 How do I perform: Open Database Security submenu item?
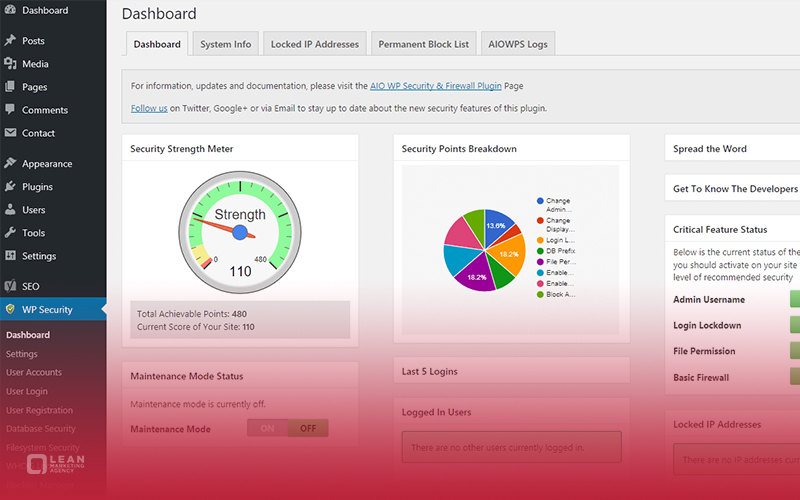pyautogui.click(x=41, y=429)
